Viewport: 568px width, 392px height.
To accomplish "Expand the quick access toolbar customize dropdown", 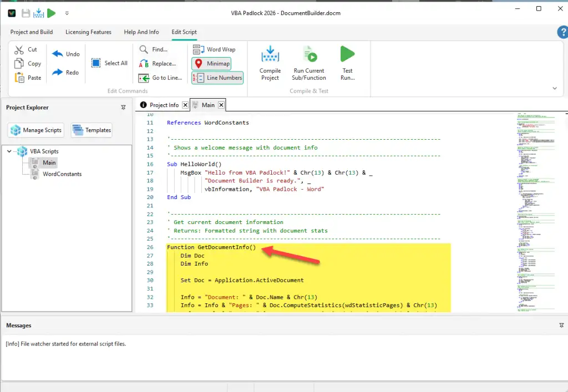I will (67, 12).
